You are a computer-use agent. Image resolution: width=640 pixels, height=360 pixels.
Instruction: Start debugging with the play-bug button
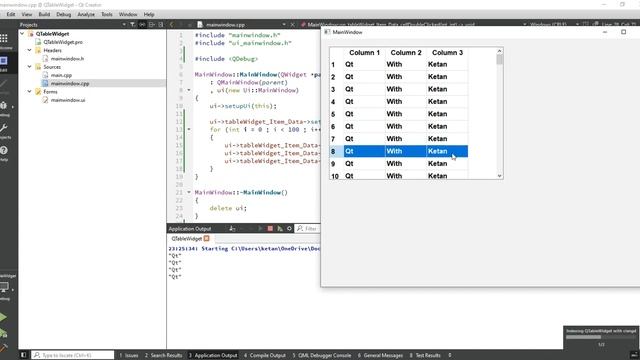click(3, 333)
